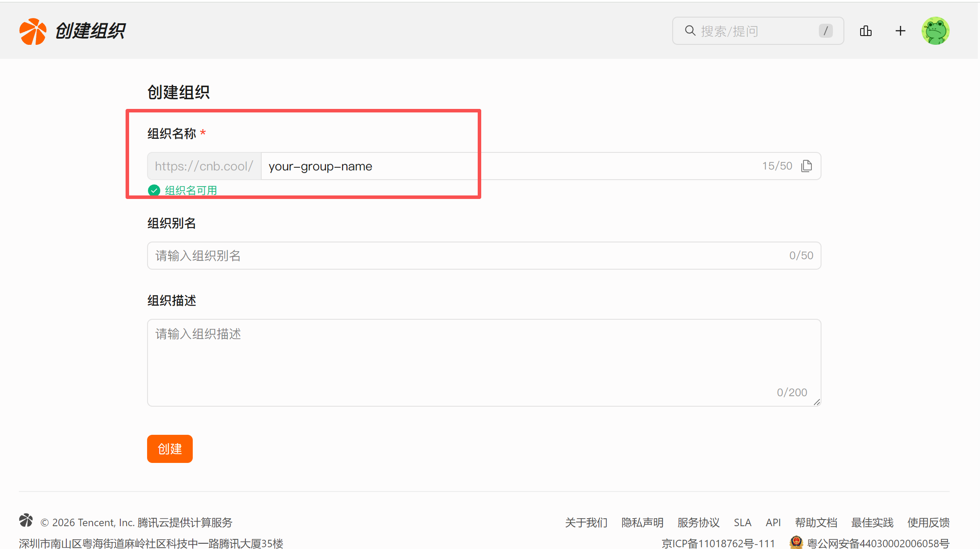Copy the organization name with copy icon
The height and width of the screenshot is (549, 980).
pos(807,166)
